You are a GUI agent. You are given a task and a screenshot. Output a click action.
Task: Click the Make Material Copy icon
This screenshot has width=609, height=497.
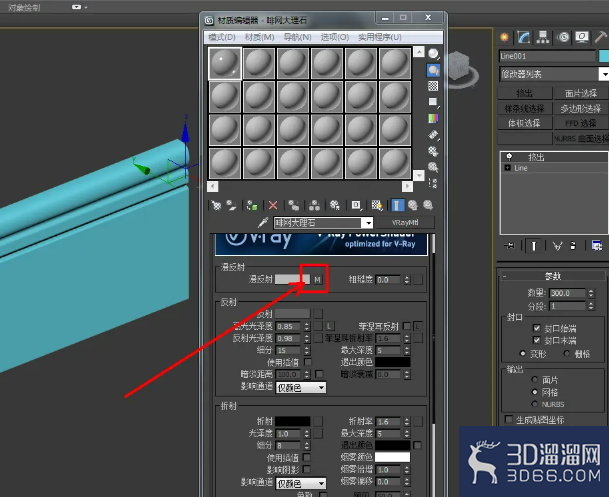tap(294, 205)
